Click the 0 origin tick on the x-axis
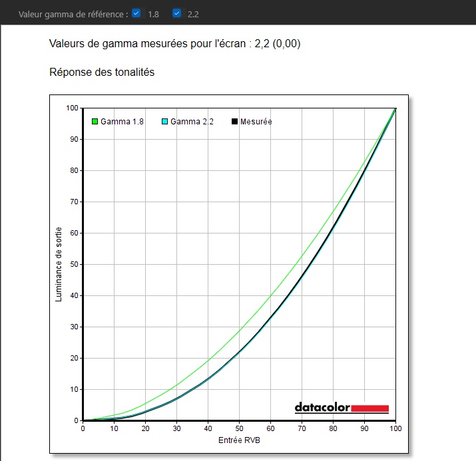Screen dimensions: 476x461 (x=83, y=429)
